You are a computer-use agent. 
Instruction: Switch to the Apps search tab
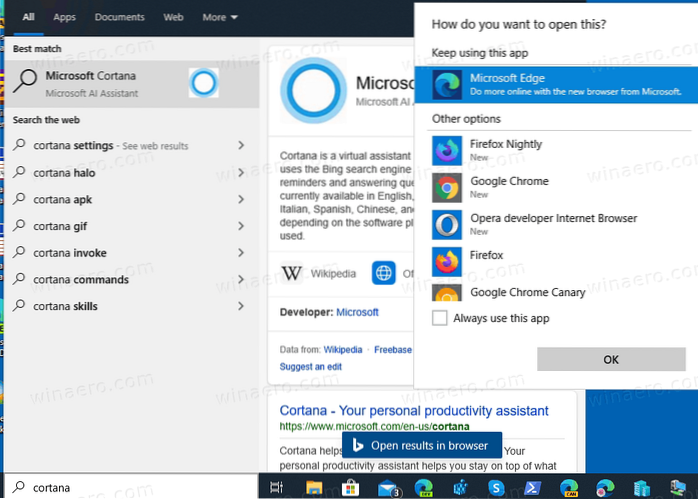tap(64, 17)
